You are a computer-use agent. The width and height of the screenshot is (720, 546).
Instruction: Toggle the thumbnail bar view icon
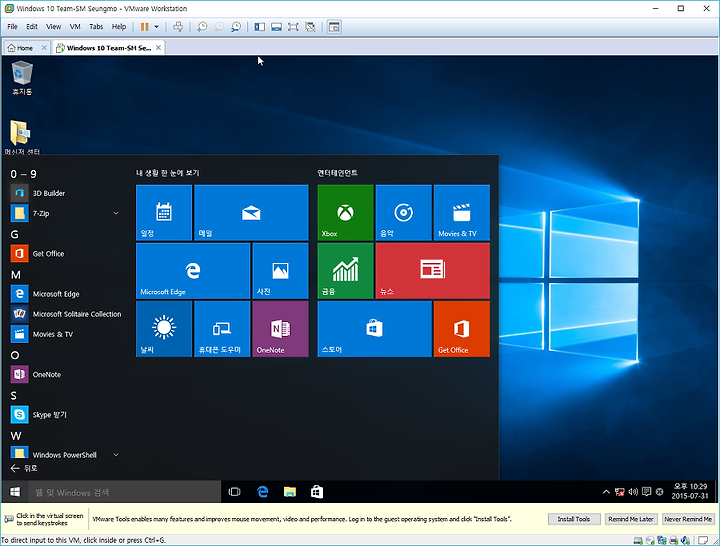276,27
